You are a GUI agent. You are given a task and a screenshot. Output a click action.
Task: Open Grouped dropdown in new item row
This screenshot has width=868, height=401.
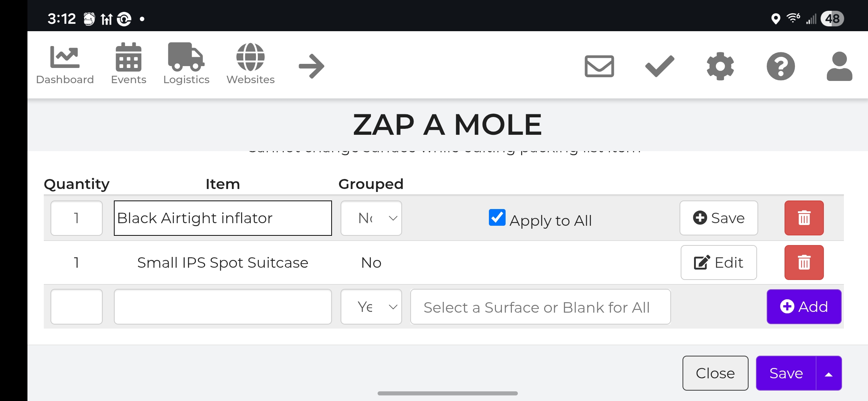pos(371,307)
